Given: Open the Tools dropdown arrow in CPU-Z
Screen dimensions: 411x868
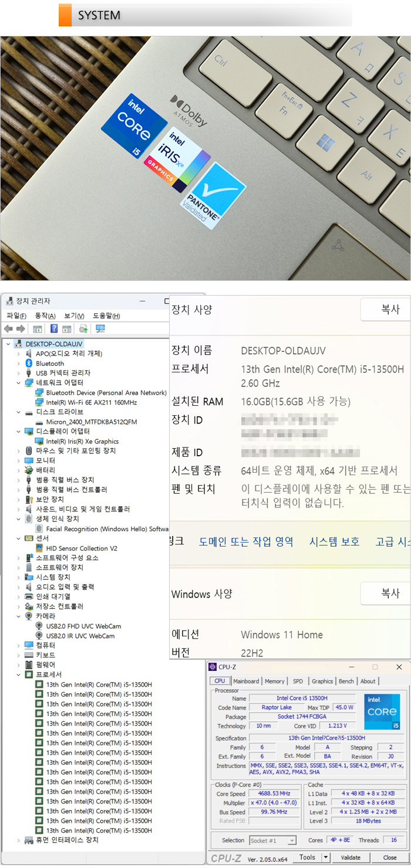Looking at the screenshot, I should point(328,857).
